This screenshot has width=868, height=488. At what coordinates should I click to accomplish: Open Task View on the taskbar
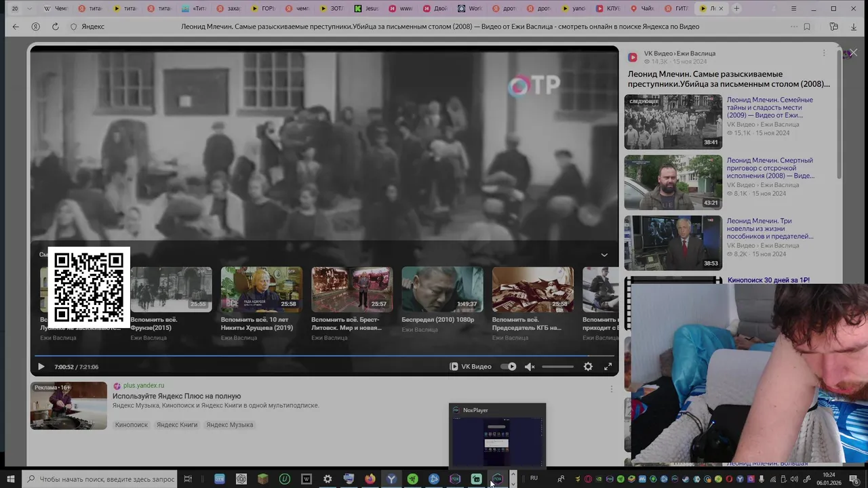pos(188,479)
